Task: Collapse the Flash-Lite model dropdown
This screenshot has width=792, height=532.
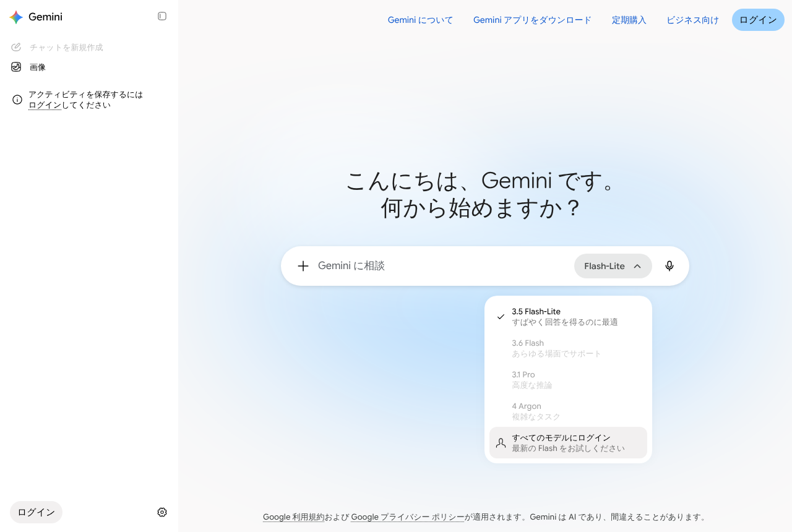Action: [613, 266]
